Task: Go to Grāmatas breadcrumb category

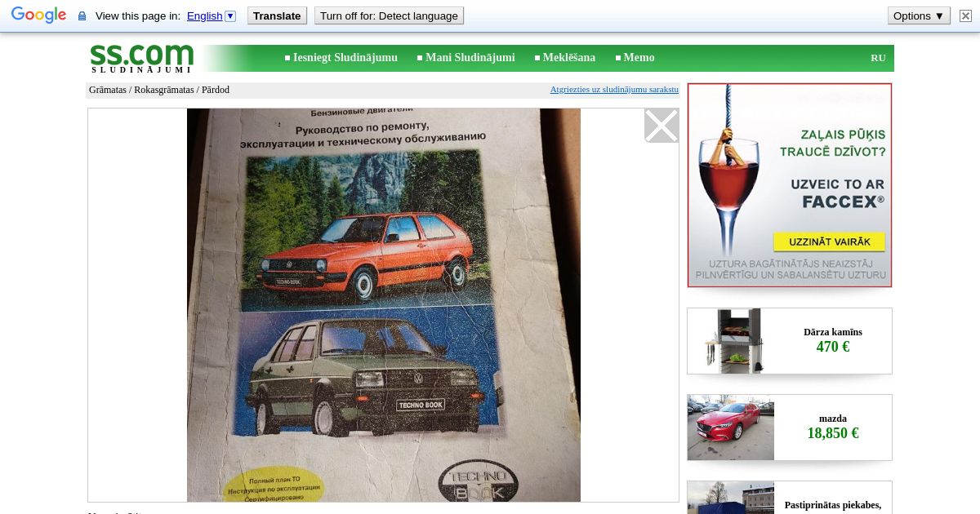Action: point(108,90)
